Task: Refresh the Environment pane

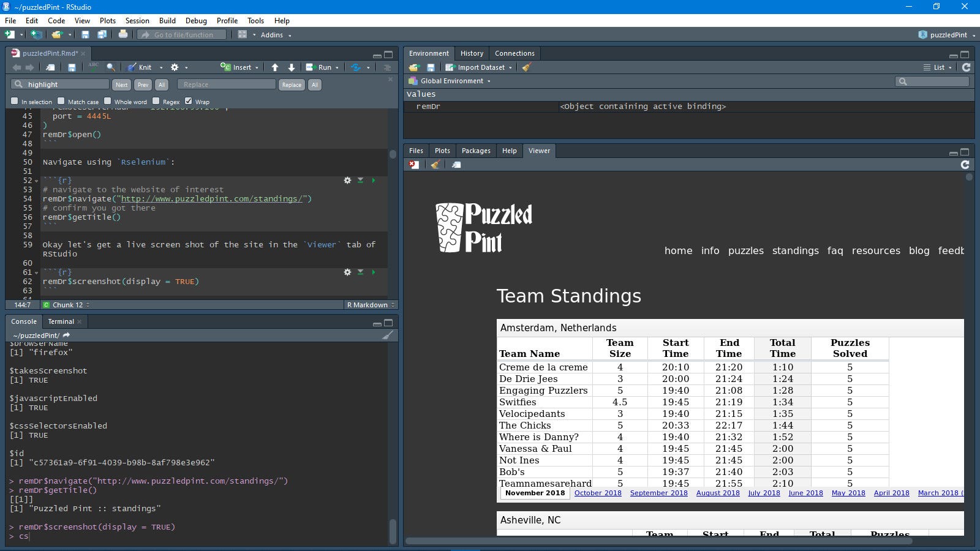Action: [966, 67]
